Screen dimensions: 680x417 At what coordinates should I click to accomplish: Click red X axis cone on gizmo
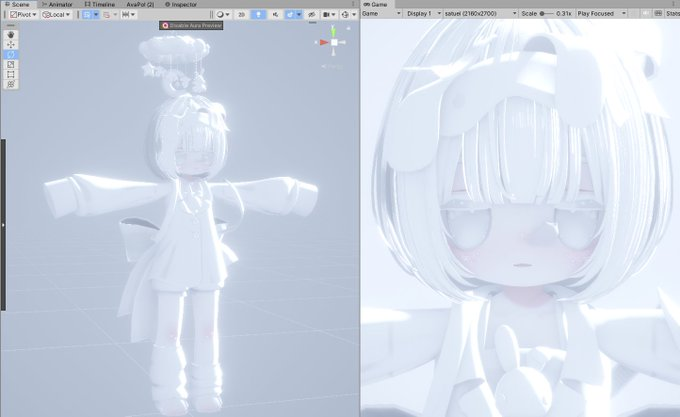tap(324, 42)
